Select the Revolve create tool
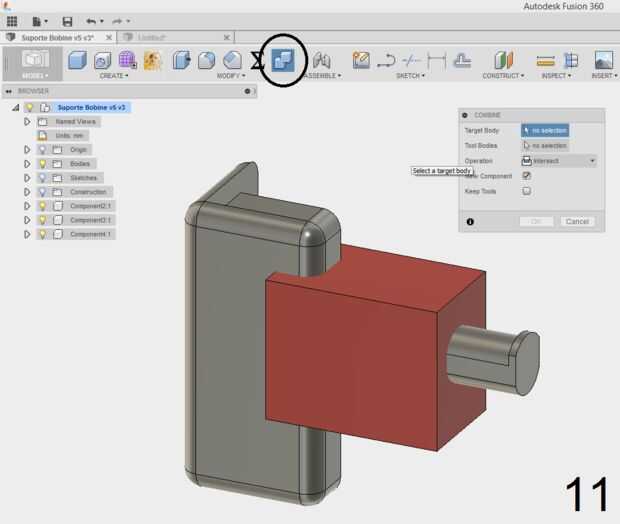 point(102,61)
